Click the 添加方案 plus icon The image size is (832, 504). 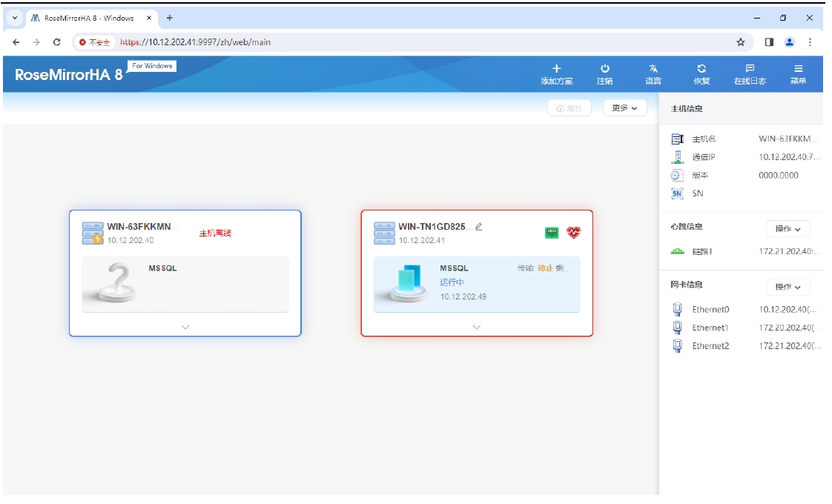coord(557,68)
